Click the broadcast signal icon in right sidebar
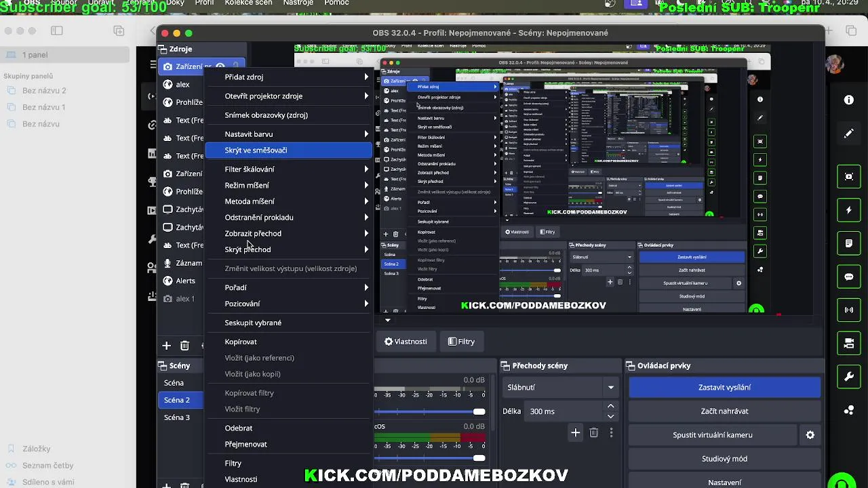Image resolution: width=868 pixels, height=488 pixels. point(848,310)
